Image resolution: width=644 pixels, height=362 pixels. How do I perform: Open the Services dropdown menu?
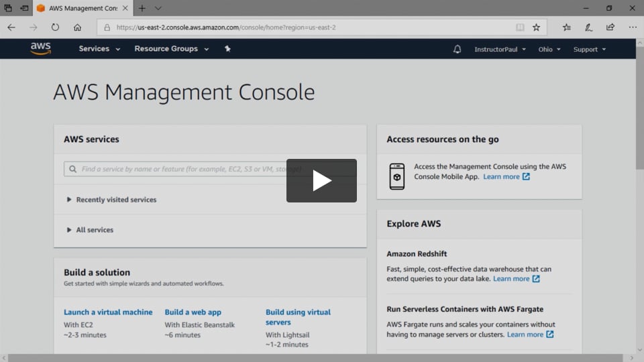[x=99, y=49]
